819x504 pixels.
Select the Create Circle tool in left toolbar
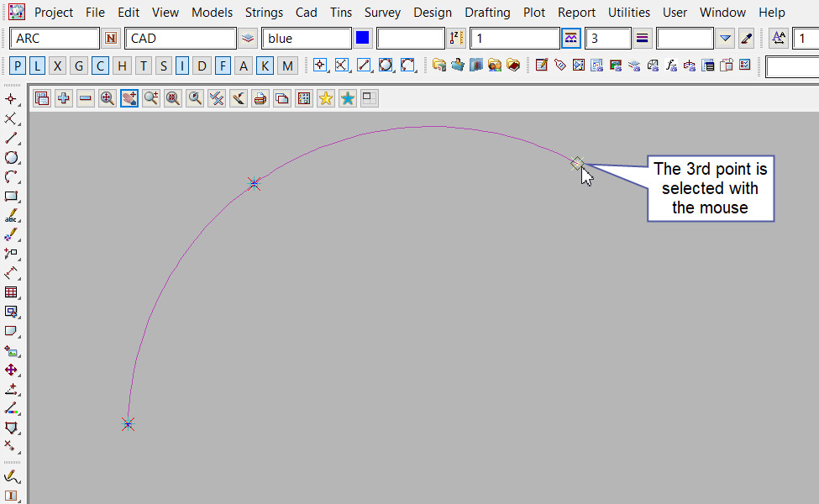coord(12,157)
